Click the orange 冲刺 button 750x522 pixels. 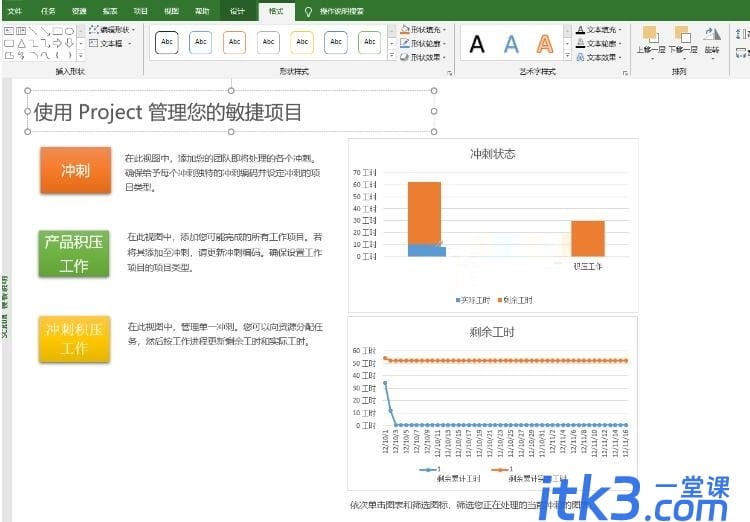(x=76, y=170)
